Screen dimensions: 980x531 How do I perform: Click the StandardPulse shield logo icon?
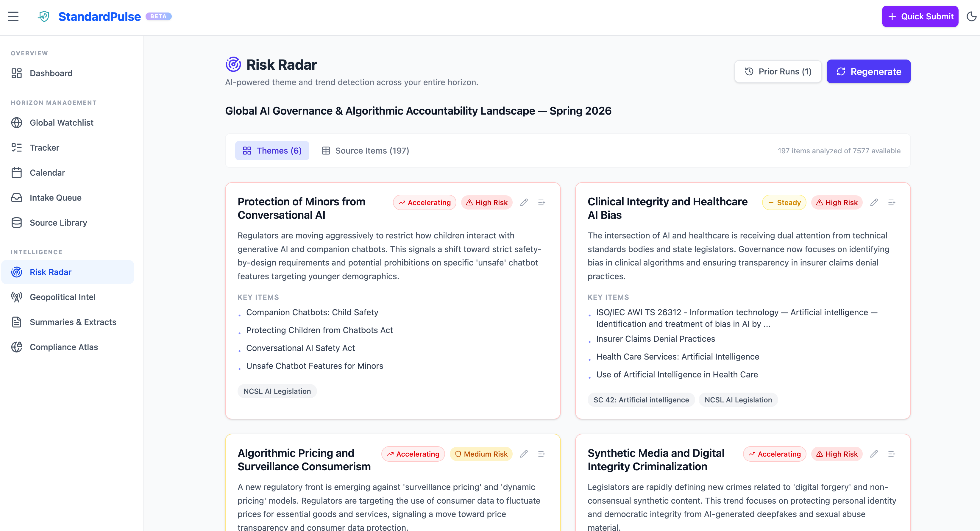click(44, 16)
